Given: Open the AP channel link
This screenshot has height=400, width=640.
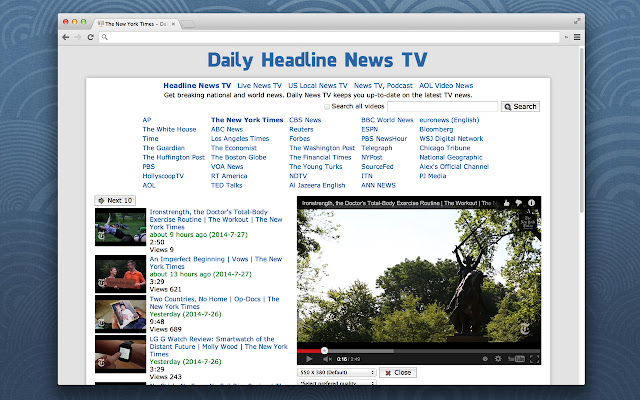Looking at the screenshot, I should click(x=147, y=120).
